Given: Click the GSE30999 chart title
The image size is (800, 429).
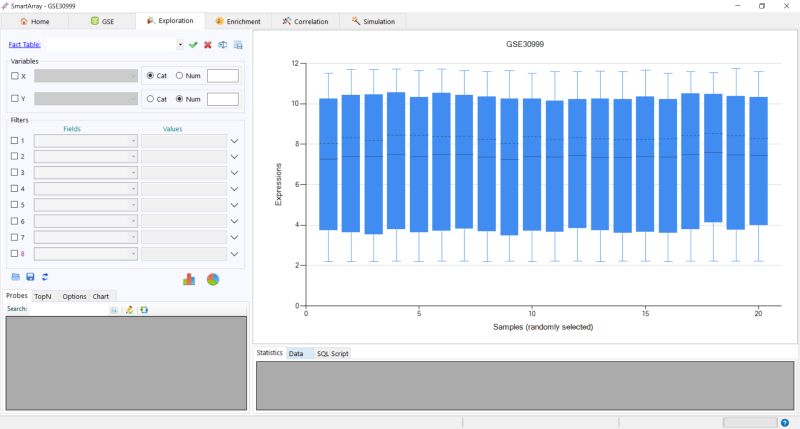Looking at the screenshot, I should [x=525, y=44].
